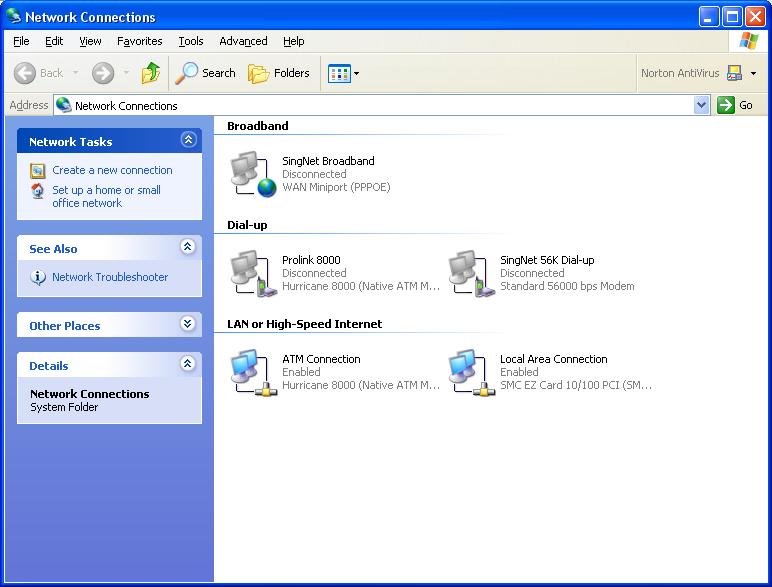Expand the Other Places panel

(188, 324)
